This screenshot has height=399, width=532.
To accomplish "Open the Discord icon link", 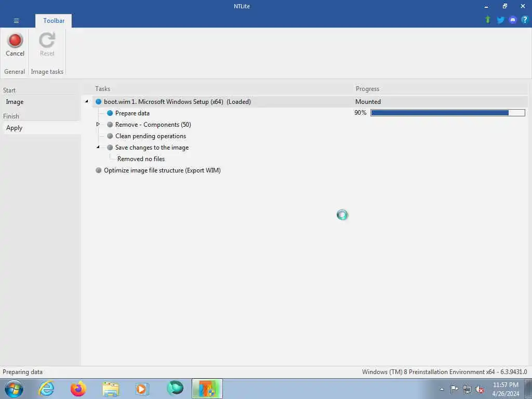I will tap(513, 20).
